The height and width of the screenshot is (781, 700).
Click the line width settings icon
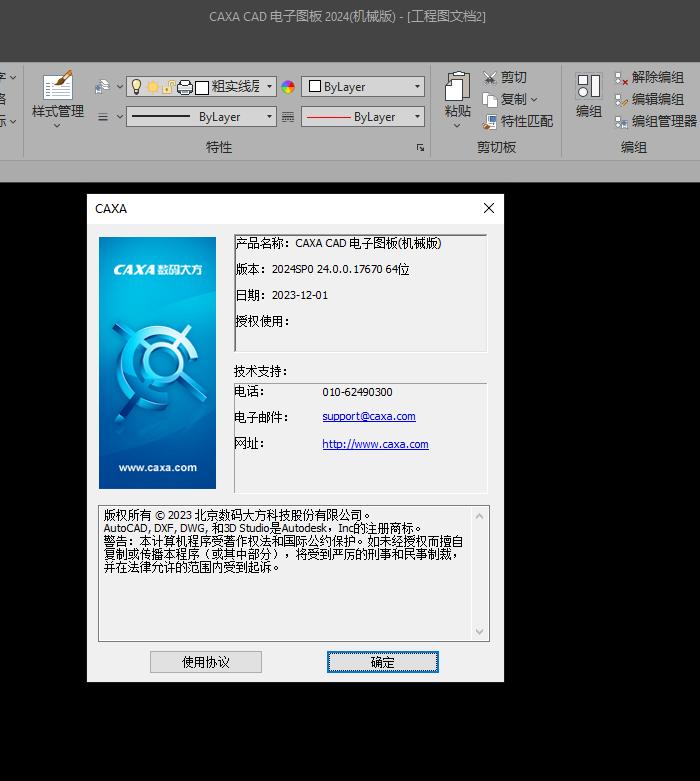click(288, 117)
